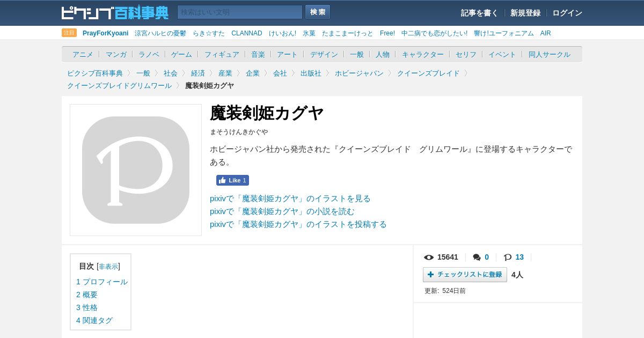Select the 一般 category in the menu bar
The image size is (644, 338).
357,54
